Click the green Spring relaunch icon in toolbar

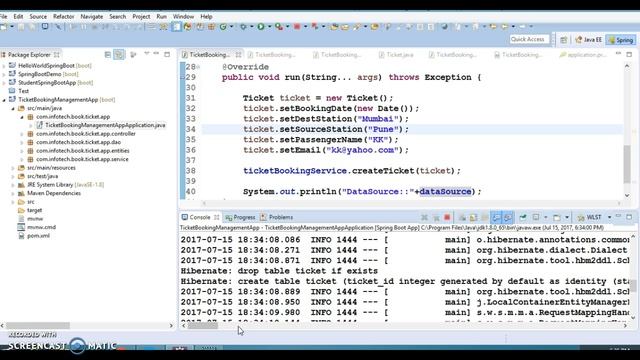[223, 27]
